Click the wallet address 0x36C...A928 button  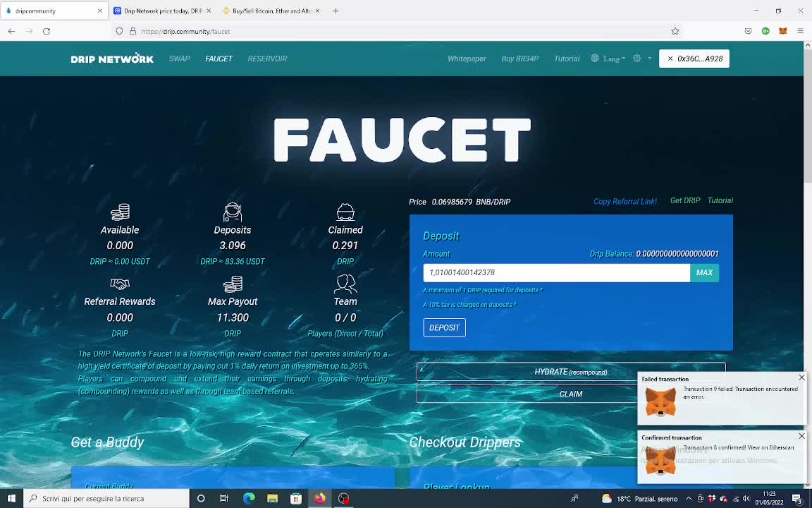coord(694,59)
